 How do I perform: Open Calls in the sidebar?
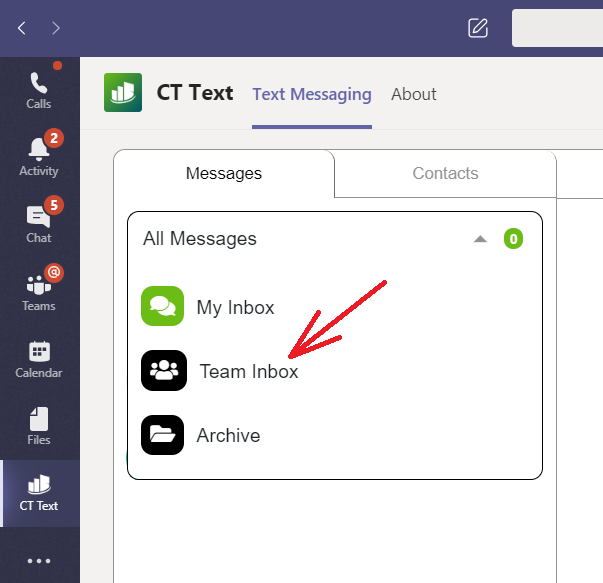click(39, 91)
